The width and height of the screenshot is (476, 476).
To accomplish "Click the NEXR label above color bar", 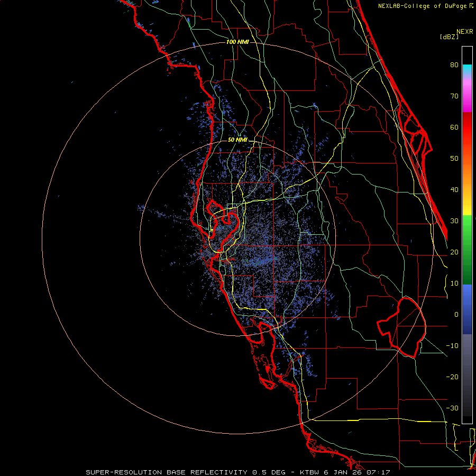I will pyautogui.click(x=464, y=32).
